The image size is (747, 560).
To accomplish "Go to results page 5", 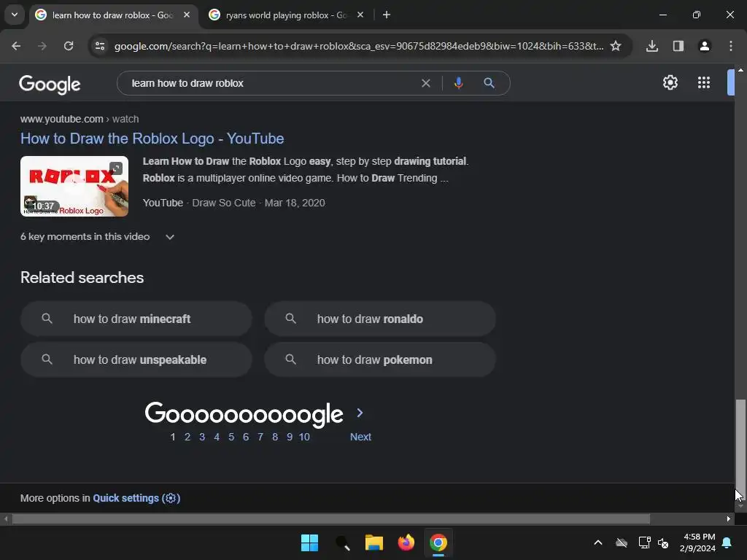I will (x=231, y=437).
